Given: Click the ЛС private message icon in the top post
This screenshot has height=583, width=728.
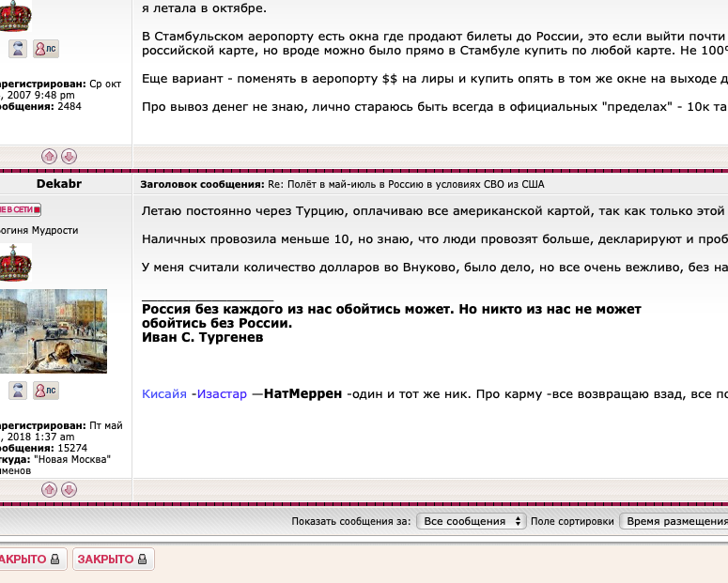Looking at the screenshot, I should pos(45,48).
